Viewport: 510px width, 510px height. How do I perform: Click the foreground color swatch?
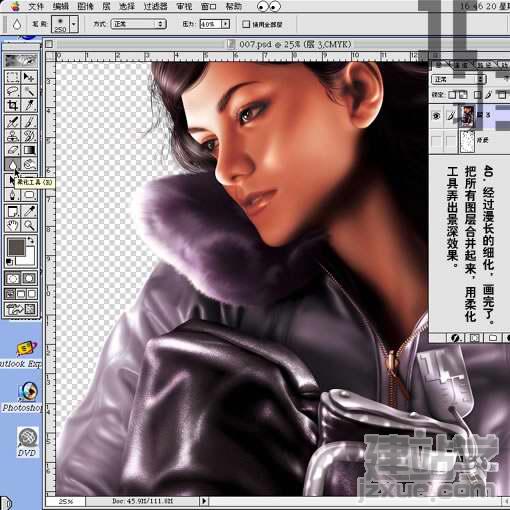tap(16, 247)
